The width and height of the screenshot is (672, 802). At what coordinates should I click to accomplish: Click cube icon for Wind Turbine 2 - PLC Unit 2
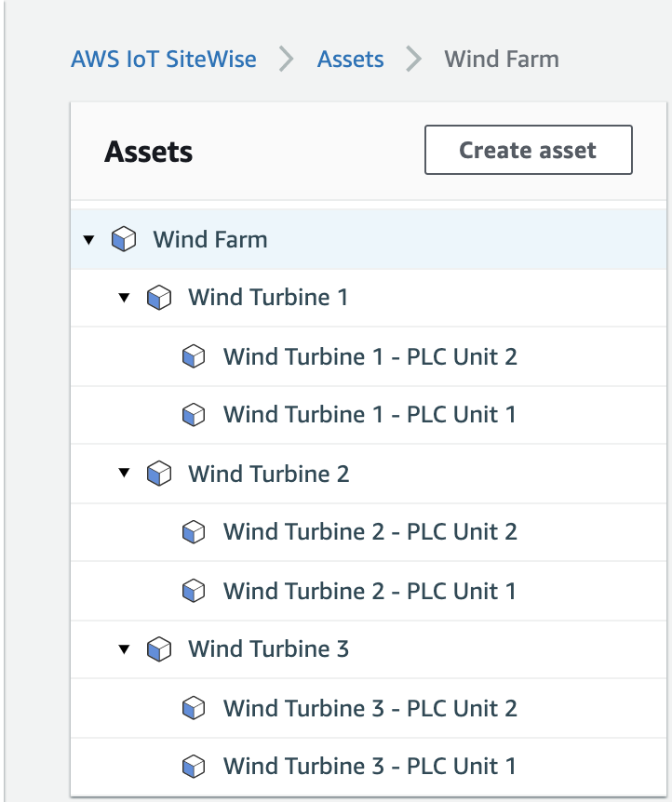click(x=194, y=532)
